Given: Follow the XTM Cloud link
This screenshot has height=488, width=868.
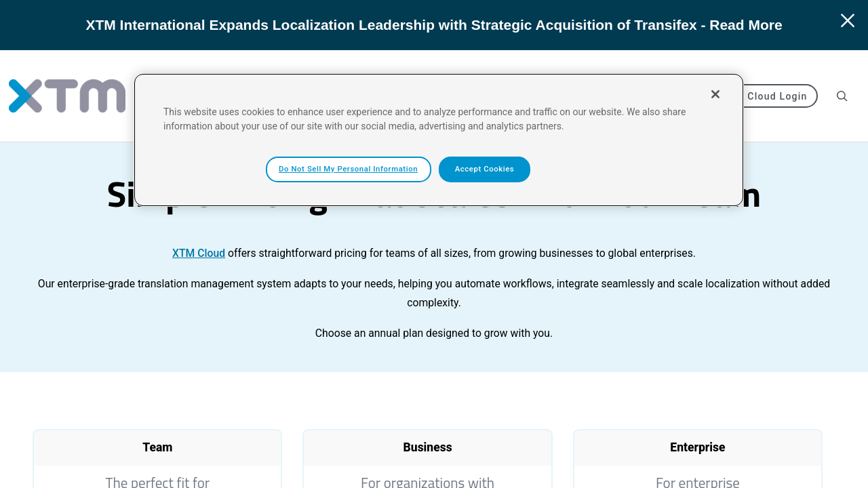Looking at the screenshot, I should tap(198, 253).
